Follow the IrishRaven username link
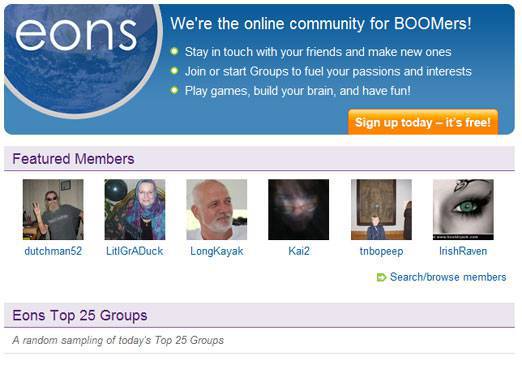 [x=463, y=251]
